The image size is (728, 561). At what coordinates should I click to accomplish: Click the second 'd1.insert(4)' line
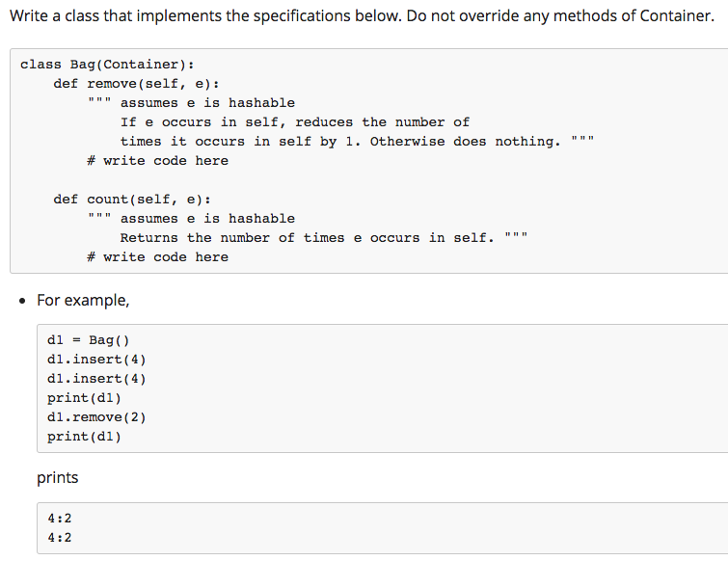tap(96, 378)
